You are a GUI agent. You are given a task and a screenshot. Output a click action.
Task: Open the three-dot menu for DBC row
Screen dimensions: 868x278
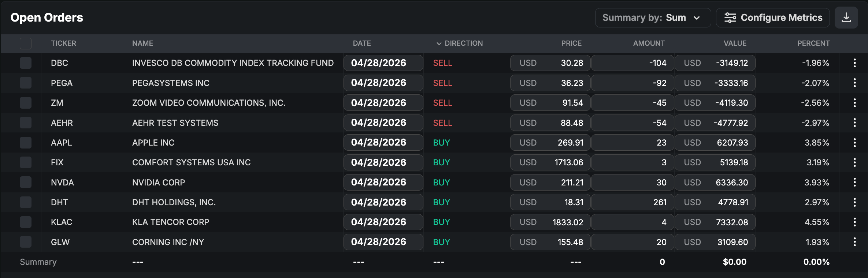[854, 63]
